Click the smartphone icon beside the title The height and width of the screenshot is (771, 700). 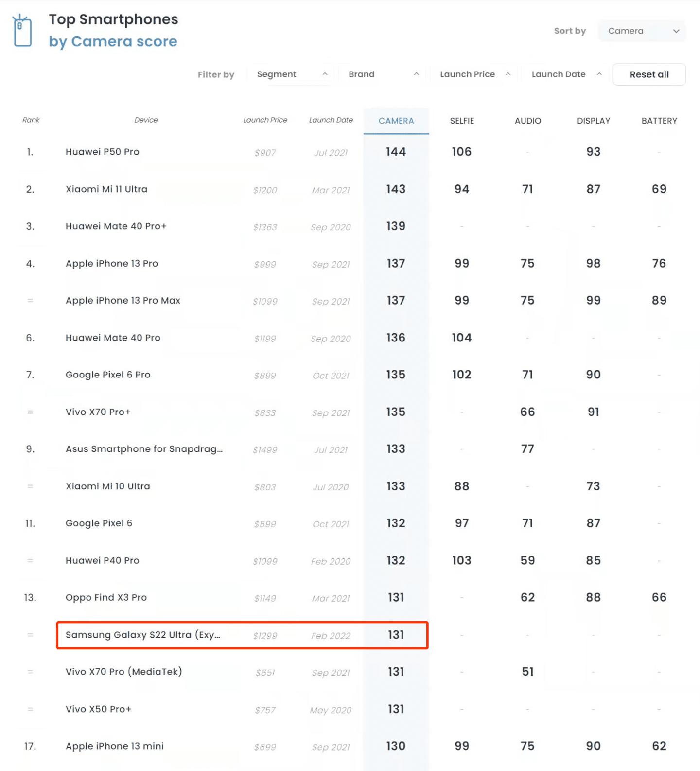22,31
